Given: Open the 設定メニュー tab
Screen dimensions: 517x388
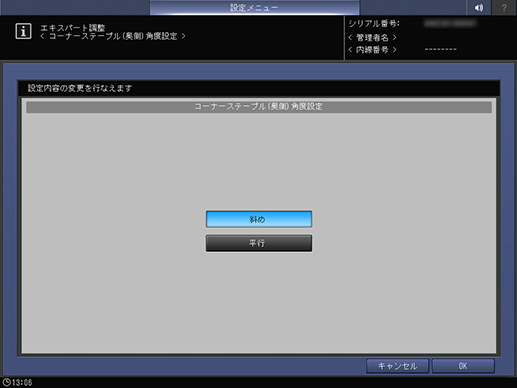Looking at the screenshot, I should pyautogui.click(x=254, y=7).
